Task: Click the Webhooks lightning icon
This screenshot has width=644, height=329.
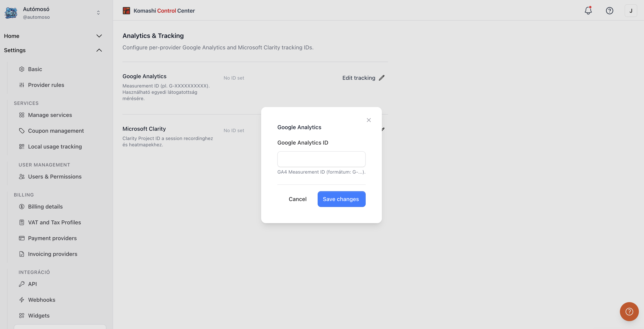Action: click(22, 300)
